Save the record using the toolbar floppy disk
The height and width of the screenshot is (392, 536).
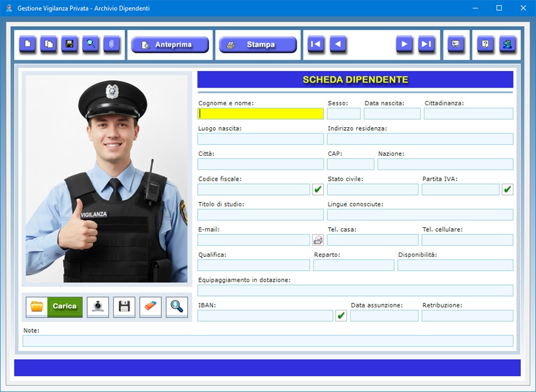[x=69, y=44]
